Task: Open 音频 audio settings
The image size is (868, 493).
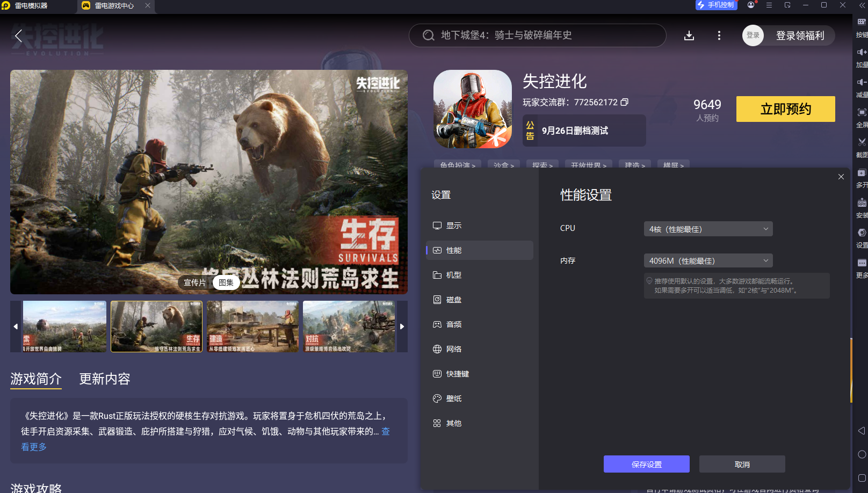Action: tap(480, 324)
